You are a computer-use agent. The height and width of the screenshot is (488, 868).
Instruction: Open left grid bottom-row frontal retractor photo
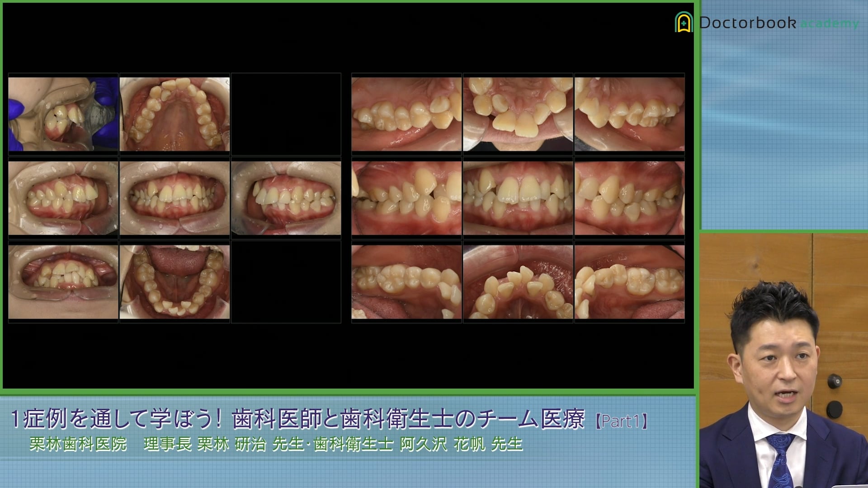[63, 282]
